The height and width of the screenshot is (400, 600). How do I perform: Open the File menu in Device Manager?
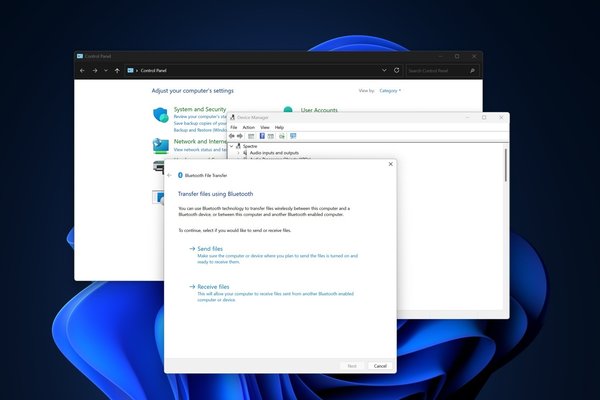(x=234, y=127)
